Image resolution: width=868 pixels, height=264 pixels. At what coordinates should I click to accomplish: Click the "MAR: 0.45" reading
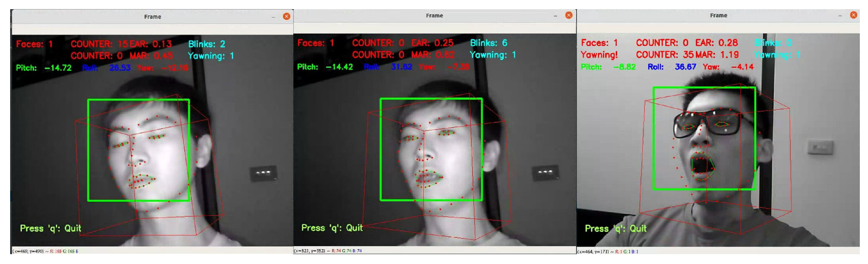pyautogui.click(x=151, y=55)
